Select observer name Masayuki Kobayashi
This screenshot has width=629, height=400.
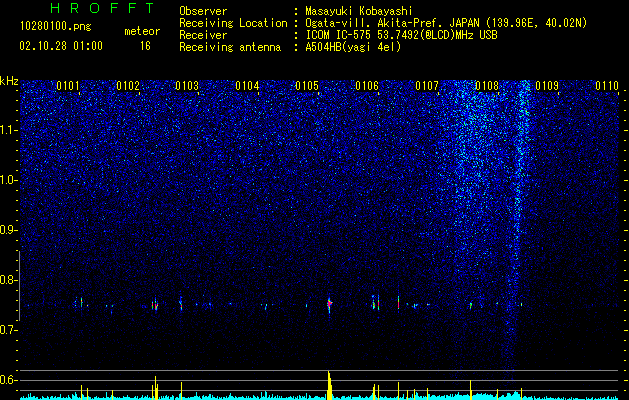pyautogui.click(x=359, y=11)
